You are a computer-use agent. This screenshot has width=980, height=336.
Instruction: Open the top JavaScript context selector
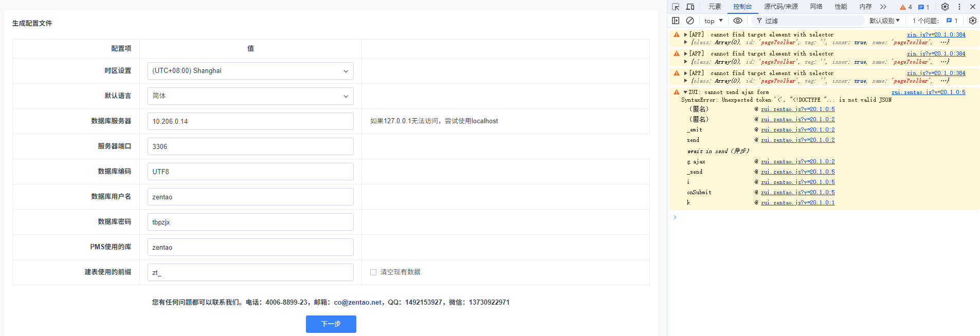pyautogui.click(x=713, y=21)
